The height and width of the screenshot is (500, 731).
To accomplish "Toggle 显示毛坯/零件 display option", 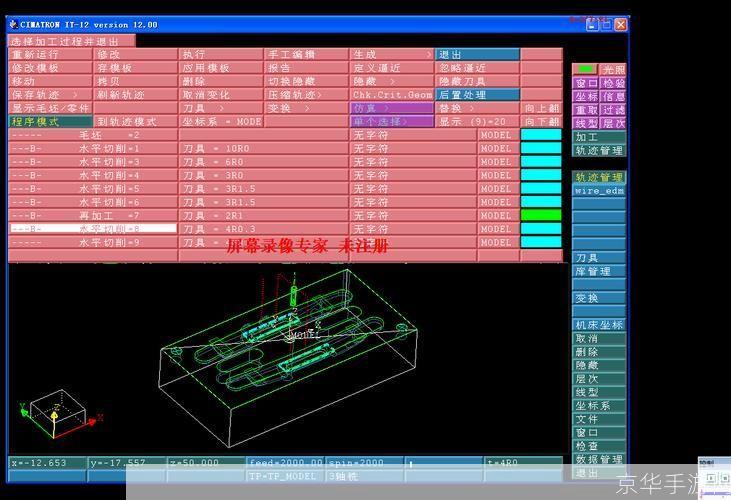I will pyautogui.click(x=50, y=108).
